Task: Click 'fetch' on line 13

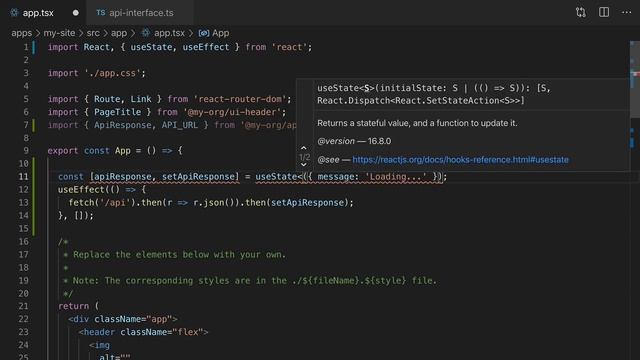Action: pyautogui.click(x=81, y=203)
